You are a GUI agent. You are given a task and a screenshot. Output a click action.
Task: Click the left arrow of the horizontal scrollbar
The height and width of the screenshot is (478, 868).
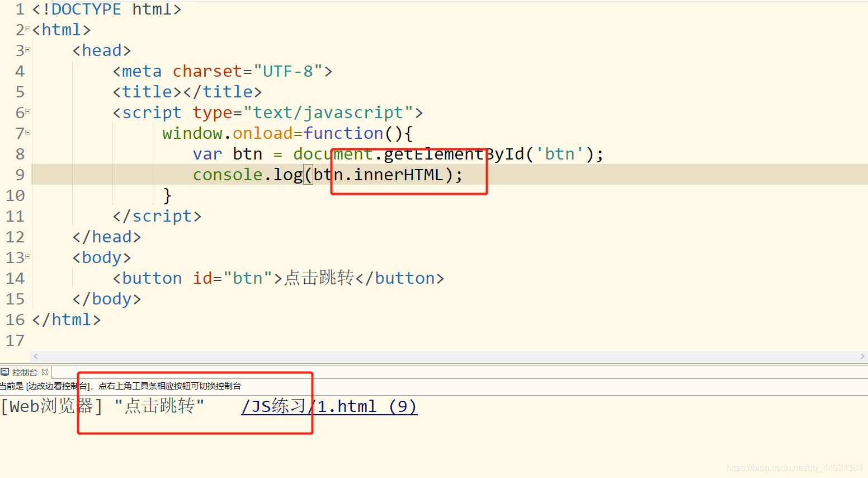pyautogui.click(x=35, y=356)
